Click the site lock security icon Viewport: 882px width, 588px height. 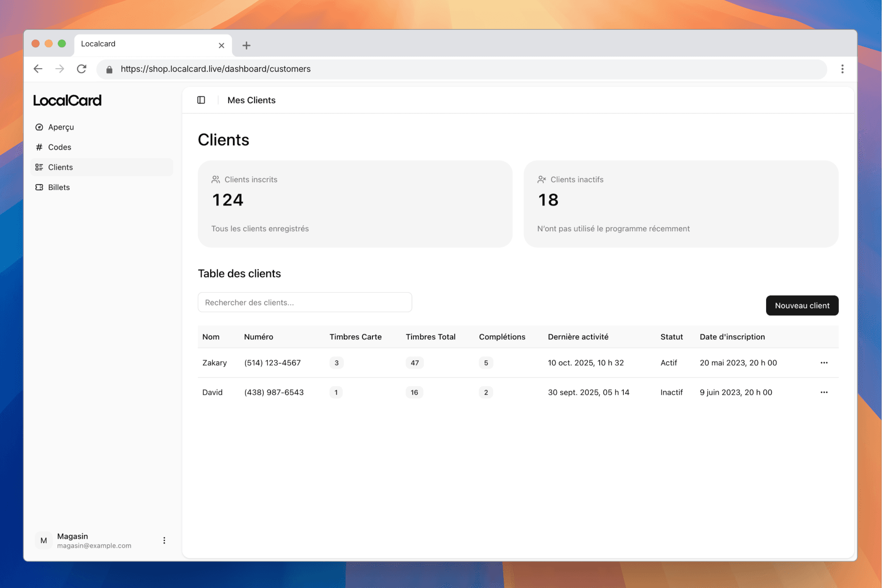(109, 70)
